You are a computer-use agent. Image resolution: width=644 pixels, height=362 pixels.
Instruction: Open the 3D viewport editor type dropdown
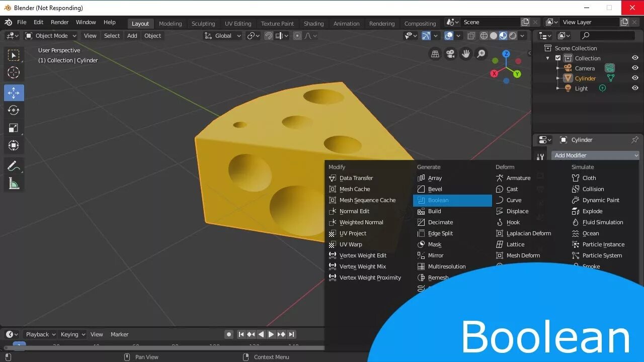point(12,36)
